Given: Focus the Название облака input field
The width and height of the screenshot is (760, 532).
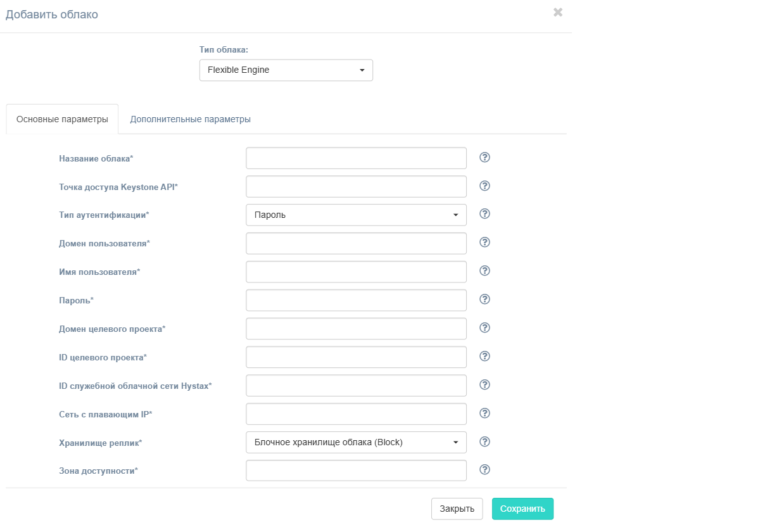Looking at the screenshot, I should point(356,158).
